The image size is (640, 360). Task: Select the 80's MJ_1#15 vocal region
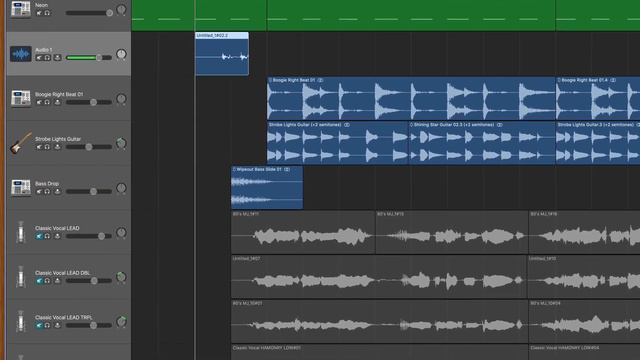pyautogui.click(x=452, y=232)
